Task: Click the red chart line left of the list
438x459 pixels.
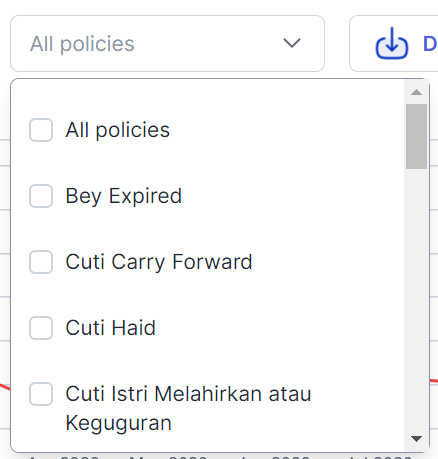Action: click(5, 387)
